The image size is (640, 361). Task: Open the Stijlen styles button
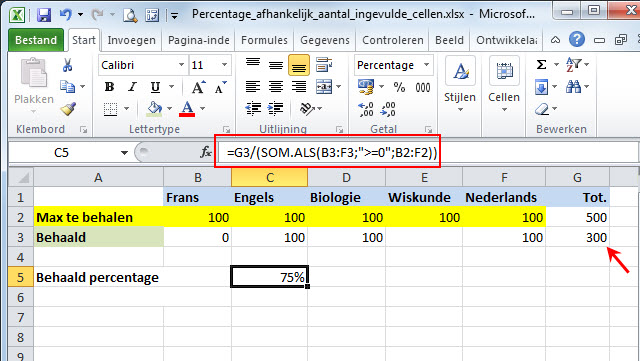tap(460, 85)
